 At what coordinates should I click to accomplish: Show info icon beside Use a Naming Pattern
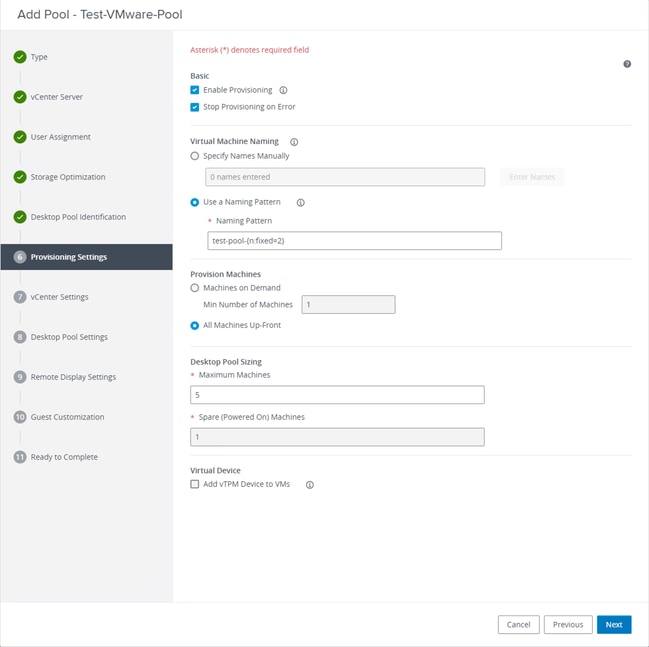point(300,202)
